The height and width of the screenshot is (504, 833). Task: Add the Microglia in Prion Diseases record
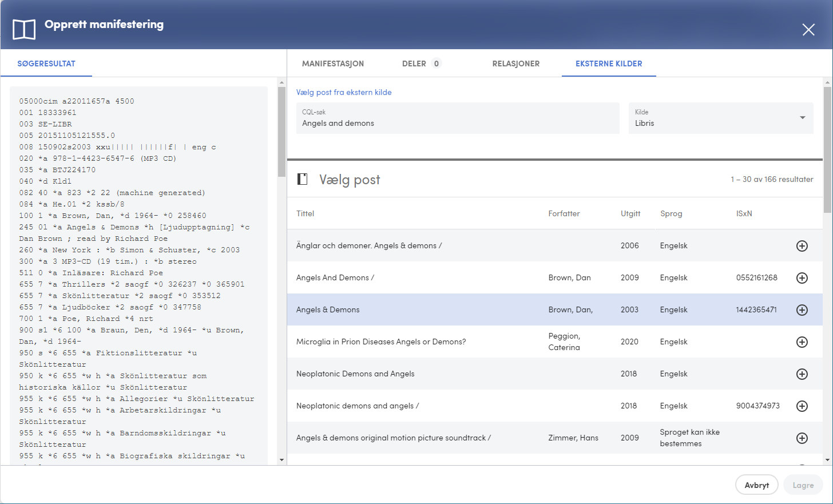pyautogui.click(x=802, y=342)
